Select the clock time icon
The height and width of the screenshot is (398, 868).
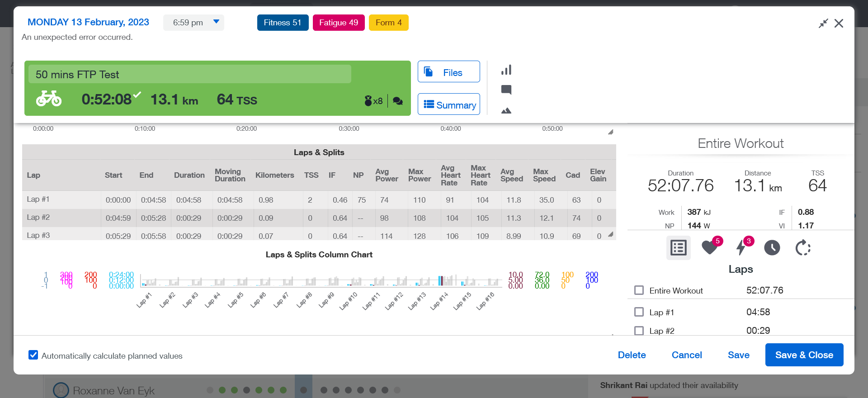[x=772, y=247]
